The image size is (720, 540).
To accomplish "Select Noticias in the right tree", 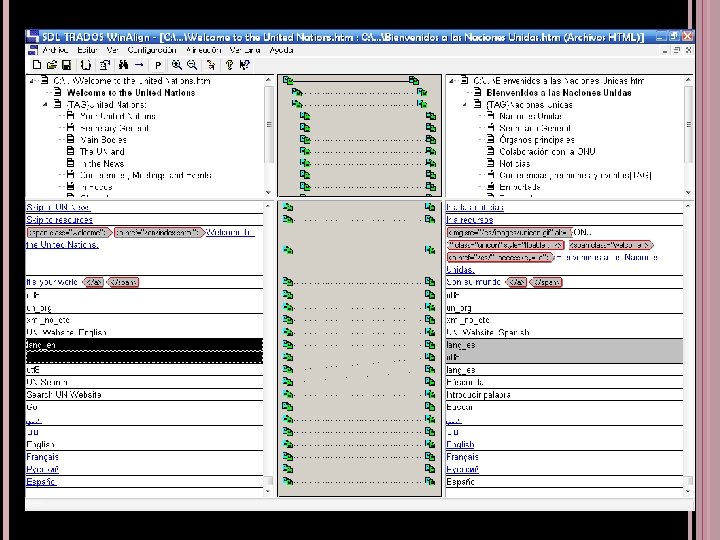I will [515, 163].
